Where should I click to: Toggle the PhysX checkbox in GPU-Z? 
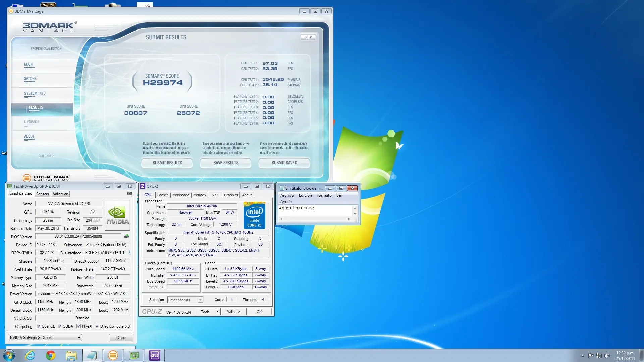(78, 326)
